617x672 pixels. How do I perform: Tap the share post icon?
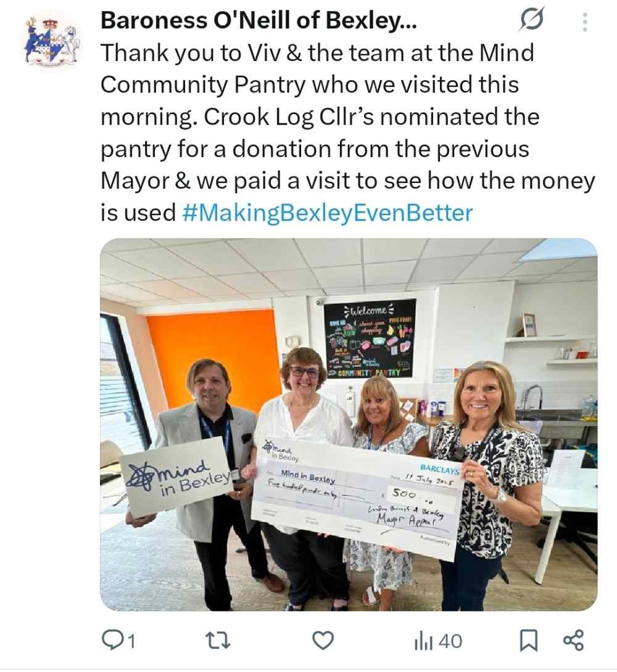click(x=573, y=641)
